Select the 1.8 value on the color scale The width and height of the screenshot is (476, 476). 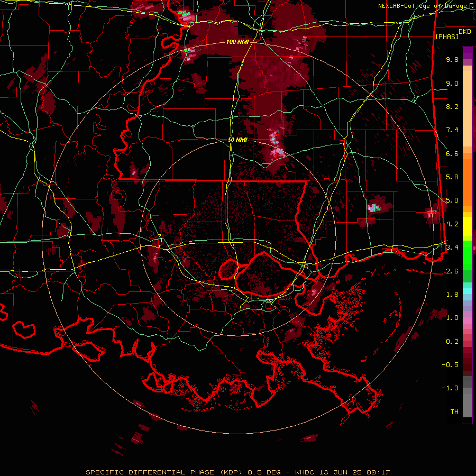[x=452, y=295]
